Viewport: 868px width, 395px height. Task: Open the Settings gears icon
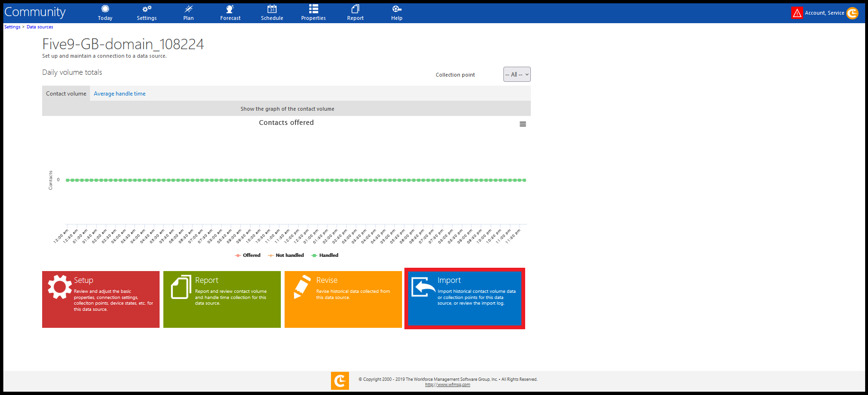[x=147, y=9]
